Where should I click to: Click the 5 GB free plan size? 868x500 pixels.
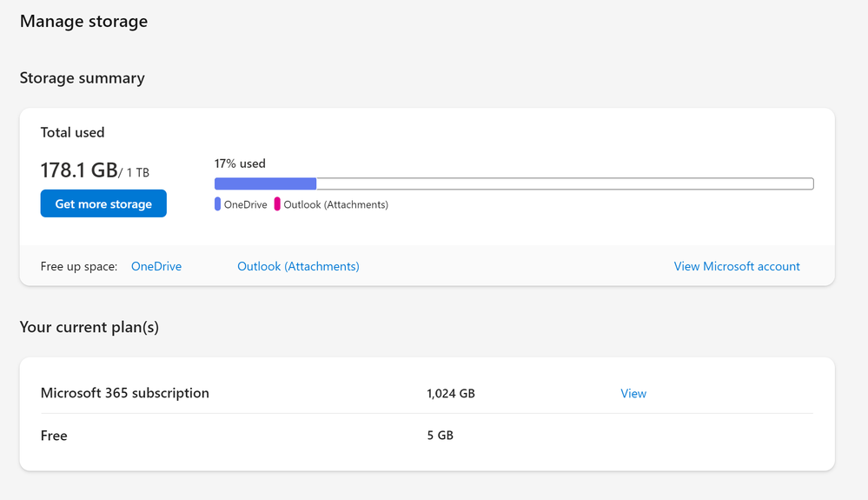440,435
